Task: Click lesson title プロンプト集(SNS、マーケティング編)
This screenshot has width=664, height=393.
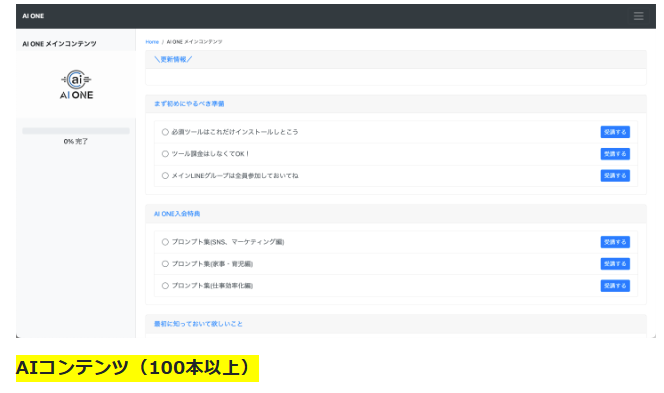Action: pos(228,242)
